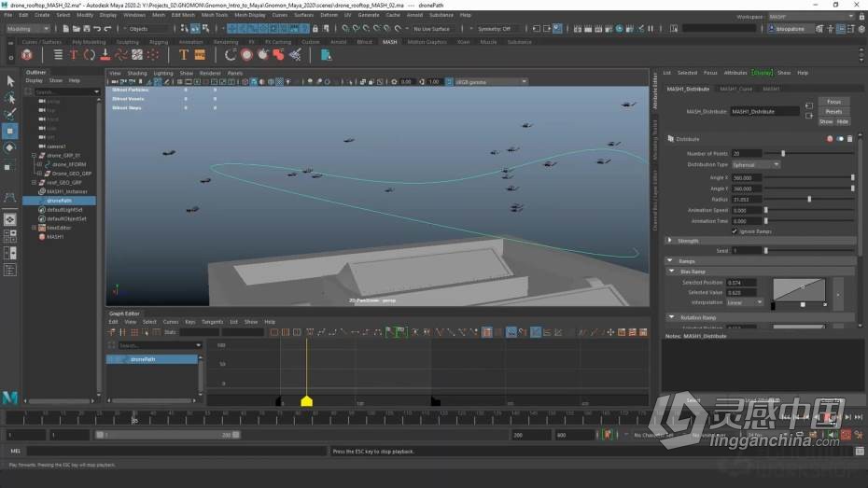Click the Open Scene folder icon
This screenshot has width=868, height=488.
pyautogui.click(x=77, y=28)
